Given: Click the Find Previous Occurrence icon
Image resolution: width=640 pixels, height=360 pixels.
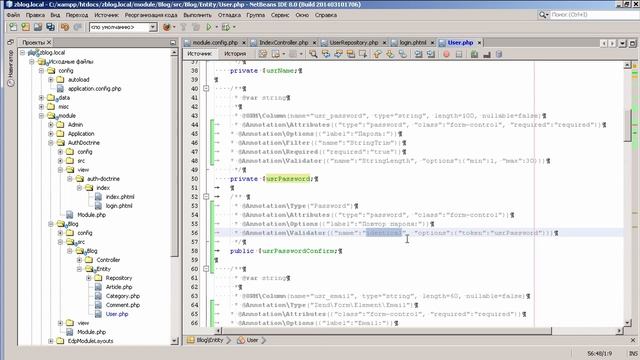Looking at the screenshot, I should click(x=326, y=54).
